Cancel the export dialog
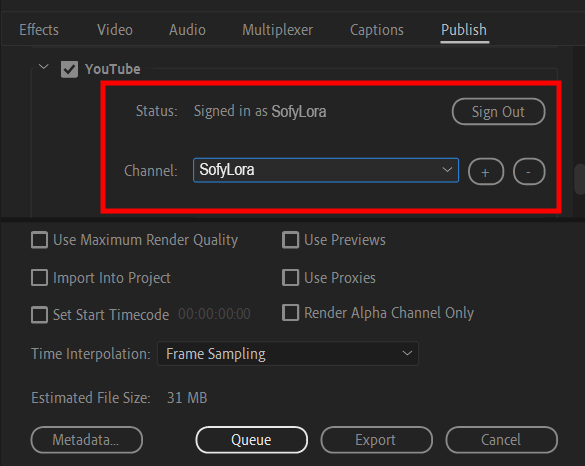This screenshot has width=585, height=466. click(501, 440)
